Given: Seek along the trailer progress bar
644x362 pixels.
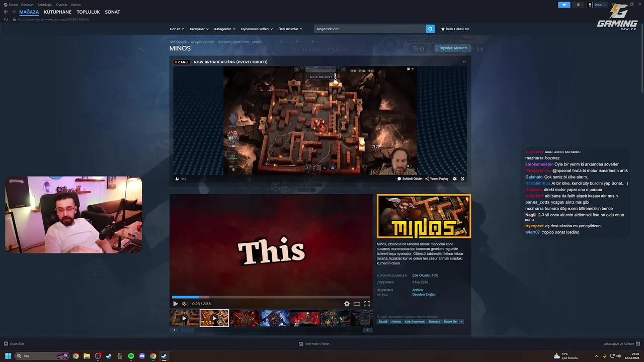Looking at the screenshot, I should [271, 297].
